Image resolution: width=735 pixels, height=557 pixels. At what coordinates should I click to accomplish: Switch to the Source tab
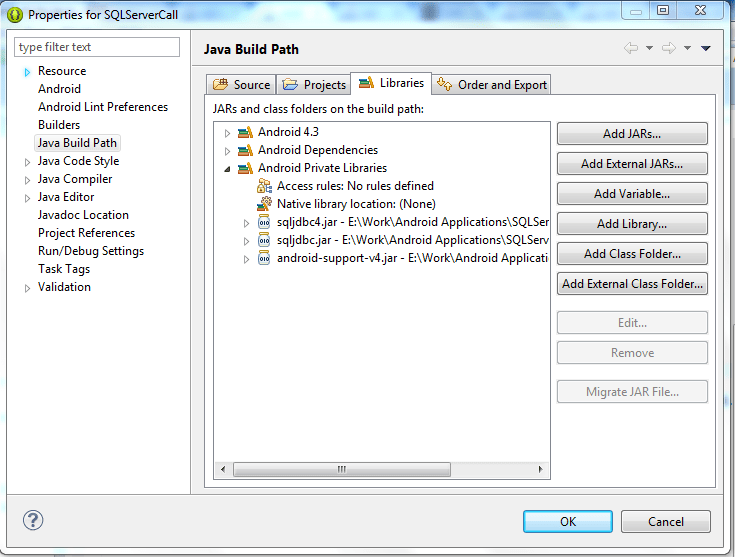(241, 84)
